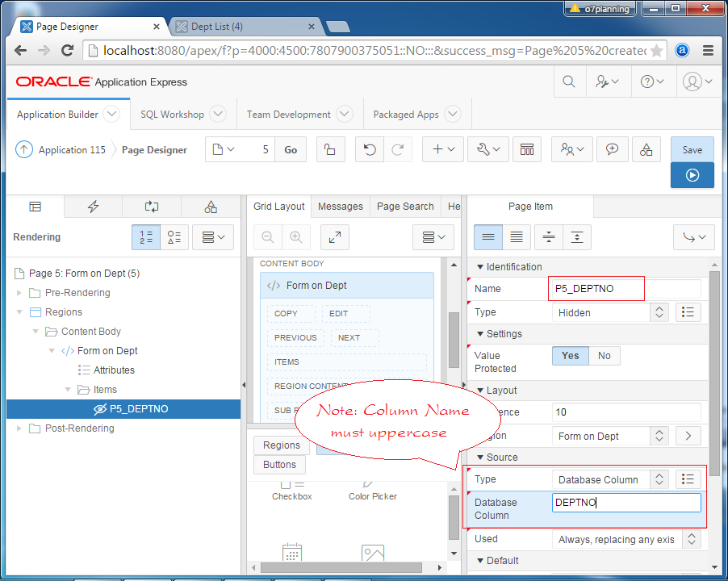Click the Application 115 breadcrumb link
Screen dimensions: 728x581
click(x=72, y=149)
